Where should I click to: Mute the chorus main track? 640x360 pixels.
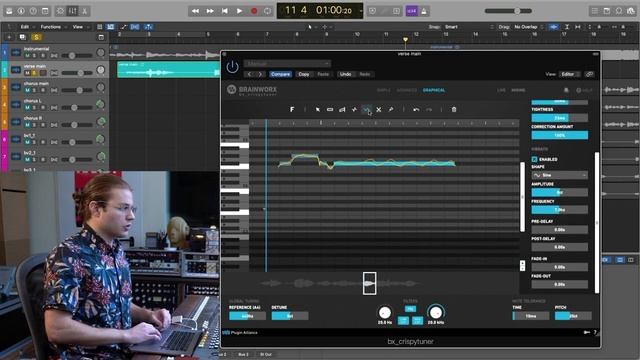[x=27, y=90]
